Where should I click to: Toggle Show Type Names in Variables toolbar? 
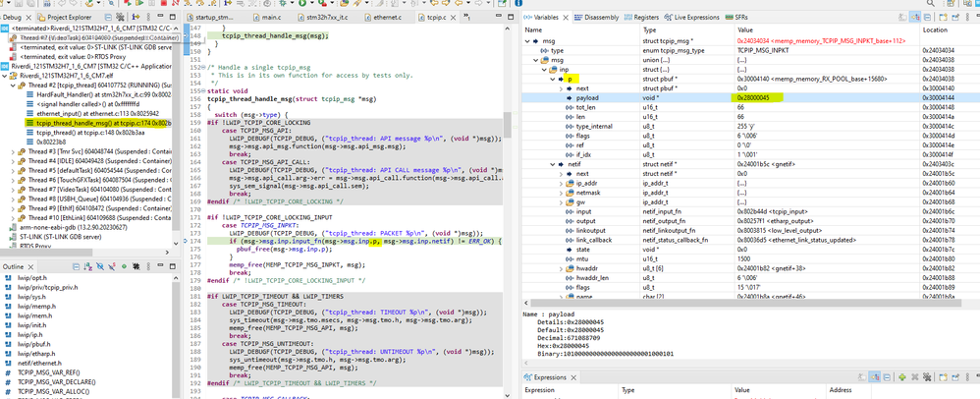point(902,17)
